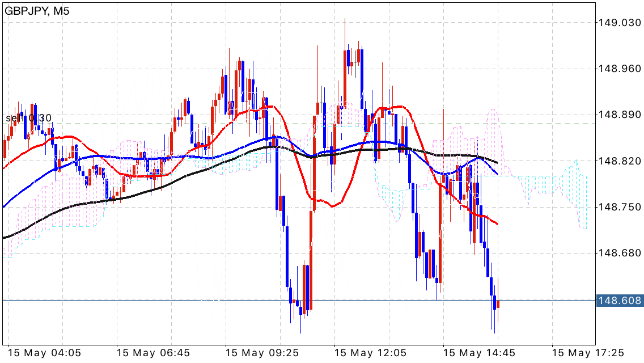Click the GBPJPY, M5 chart title
This screenshot has width=644, height=363.
point(37,11)
